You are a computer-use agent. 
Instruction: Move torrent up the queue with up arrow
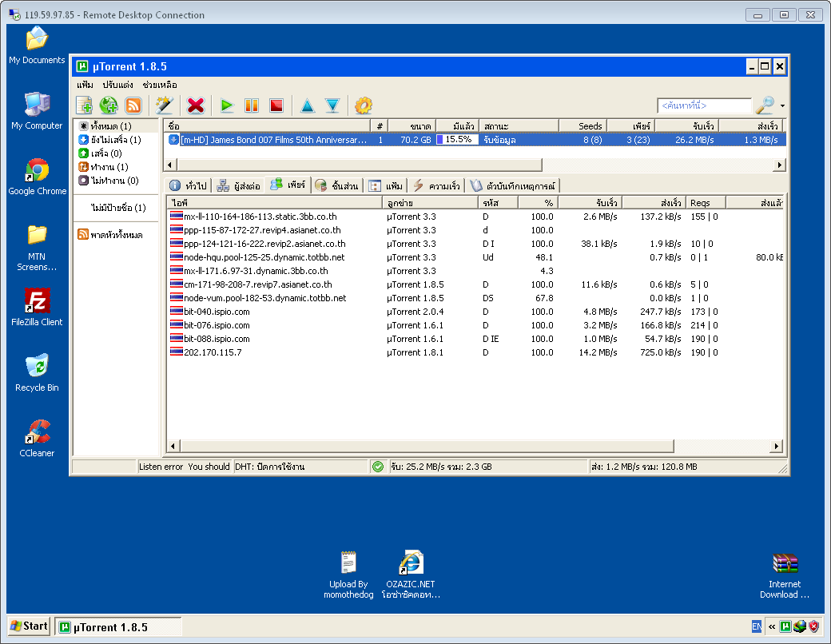click(x=308, y=105)
